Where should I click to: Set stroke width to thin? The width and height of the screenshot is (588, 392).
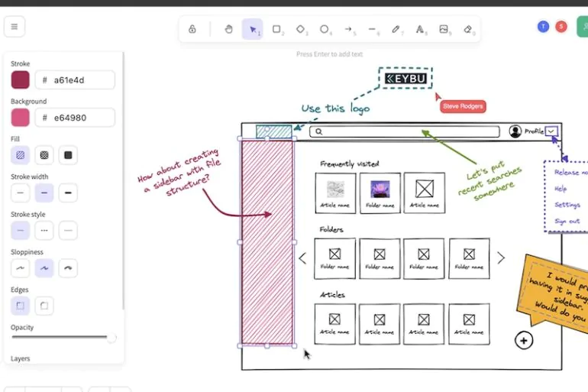[x=21, y=193]
